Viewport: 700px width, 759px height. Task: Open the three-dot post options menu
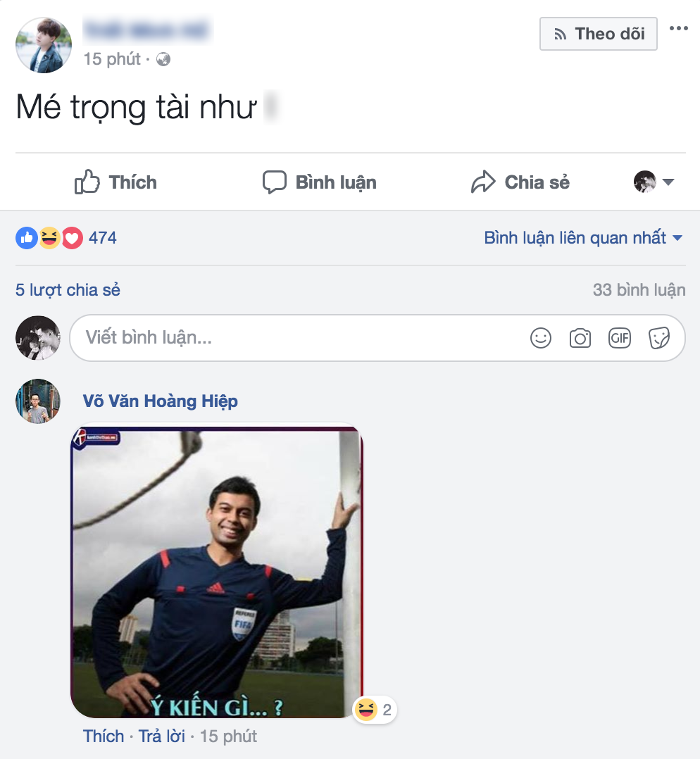(x=679, y=28)
